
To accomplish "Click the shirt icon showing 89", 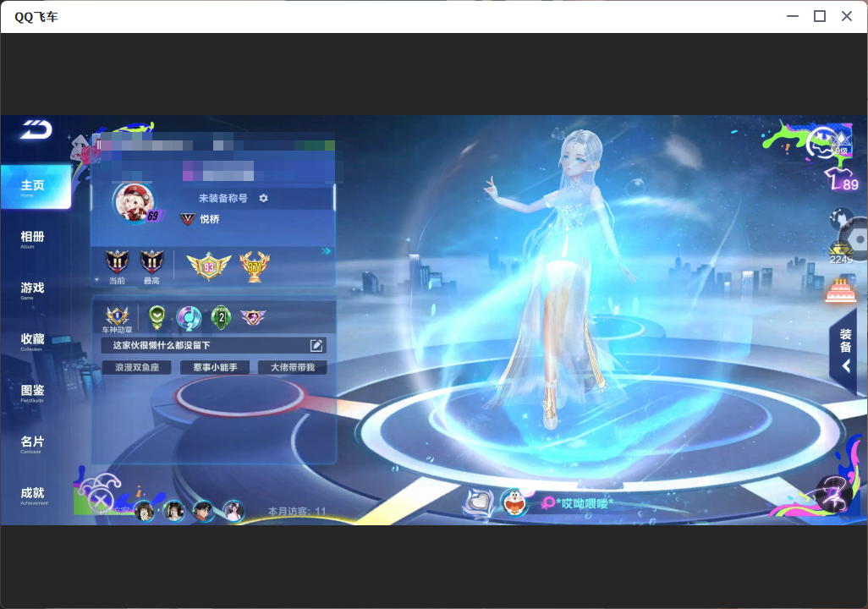I will pos(842,180).
